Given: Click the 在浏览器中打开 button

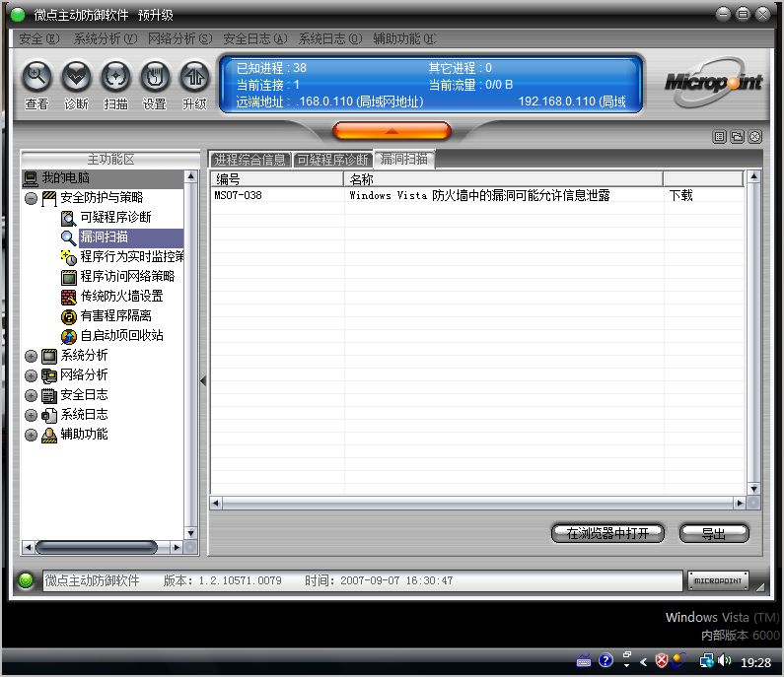Looking at the screenshot, I should pos(607,533).
